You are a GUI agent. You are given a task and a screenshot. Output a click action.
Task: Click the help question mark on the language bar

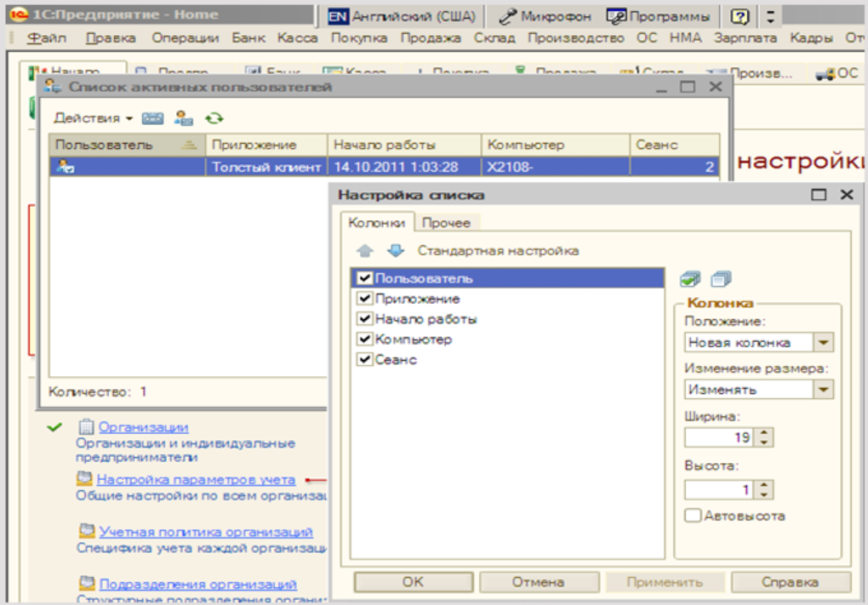(x=740, y=17)
